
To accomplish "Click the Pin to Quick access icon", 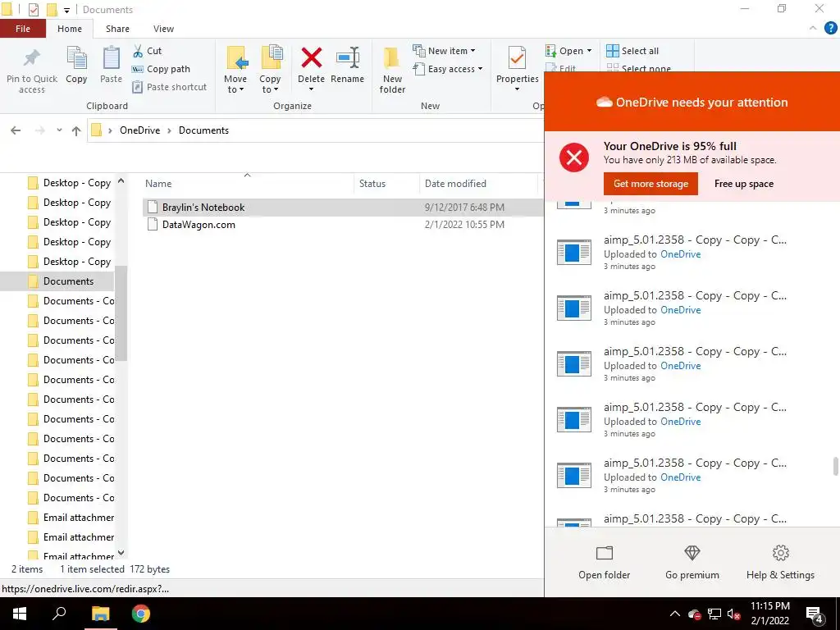I will point(32,58).
